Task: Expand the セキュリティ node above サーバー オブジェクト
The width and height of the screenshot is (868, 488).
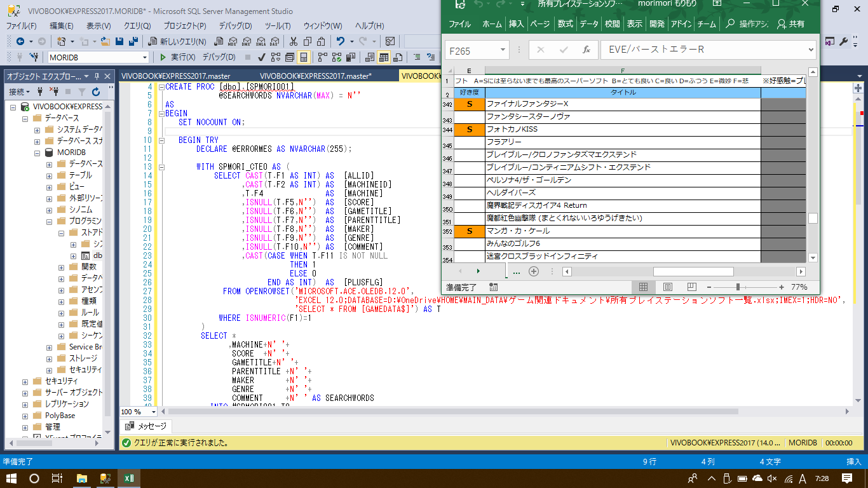Action: pos(25,381)
